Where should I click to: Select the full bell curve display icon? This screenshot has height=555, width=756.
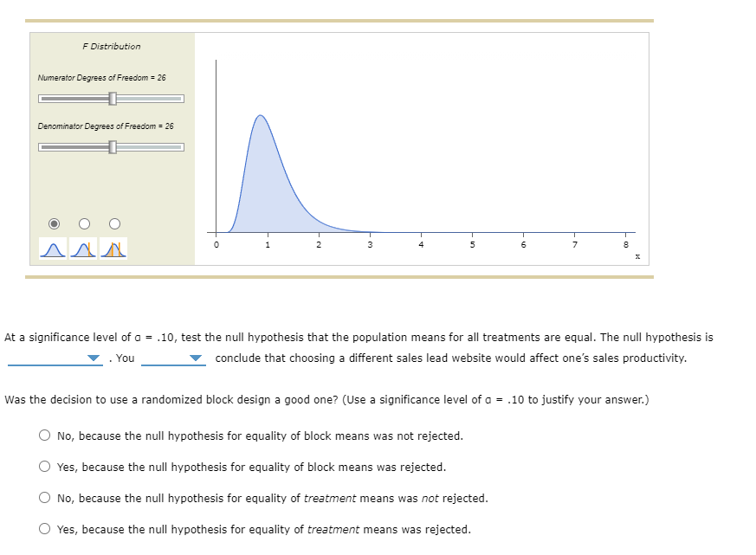pyautogui.click(x=54, y=248)
